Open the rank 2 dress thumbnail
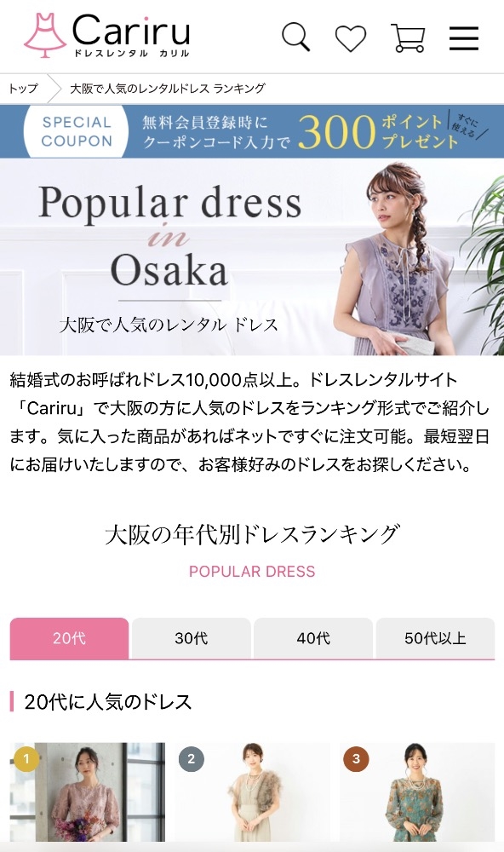This screenshot has height=852, width=504. coord(253,792)
